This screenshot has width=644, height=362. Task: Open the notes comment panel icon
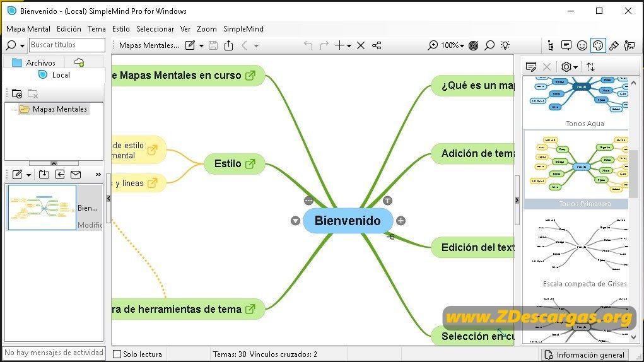566,45
